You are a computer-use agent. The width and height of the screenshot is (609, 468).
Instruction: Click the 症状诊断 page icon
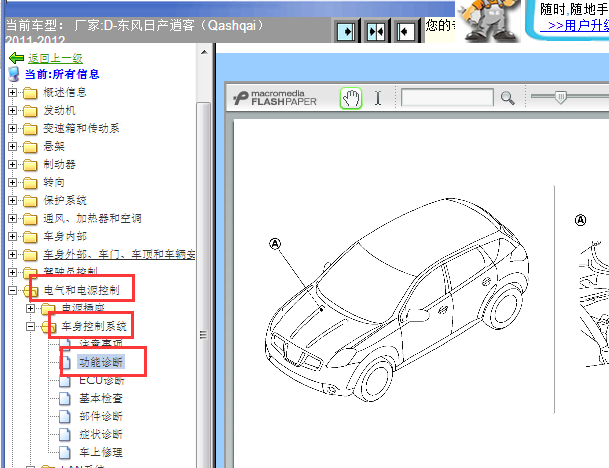[x=65, y=434]
